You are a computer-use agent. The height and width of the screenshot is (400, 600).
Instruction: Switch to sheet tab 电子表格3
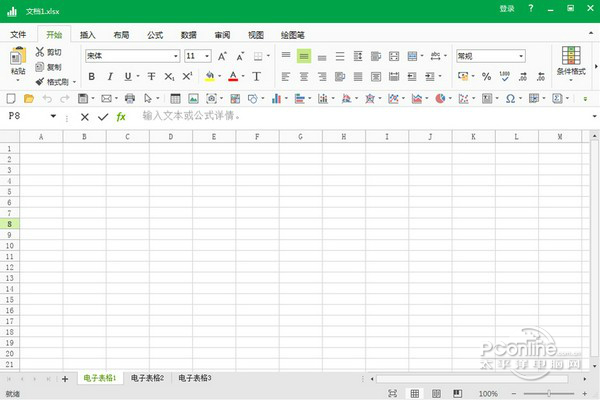pos(195,378)
